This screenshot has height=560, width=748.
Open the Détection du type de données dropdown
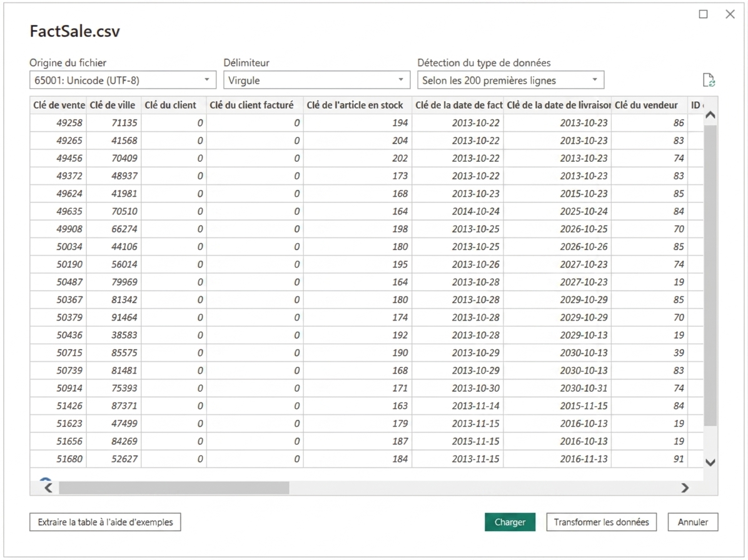tap(511, 80)
